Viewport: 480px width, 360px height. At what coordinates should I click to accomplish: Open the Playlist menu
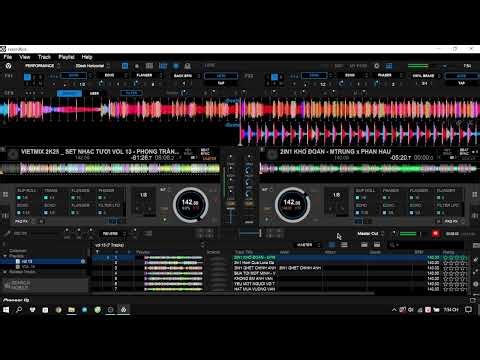coord(66,57)
